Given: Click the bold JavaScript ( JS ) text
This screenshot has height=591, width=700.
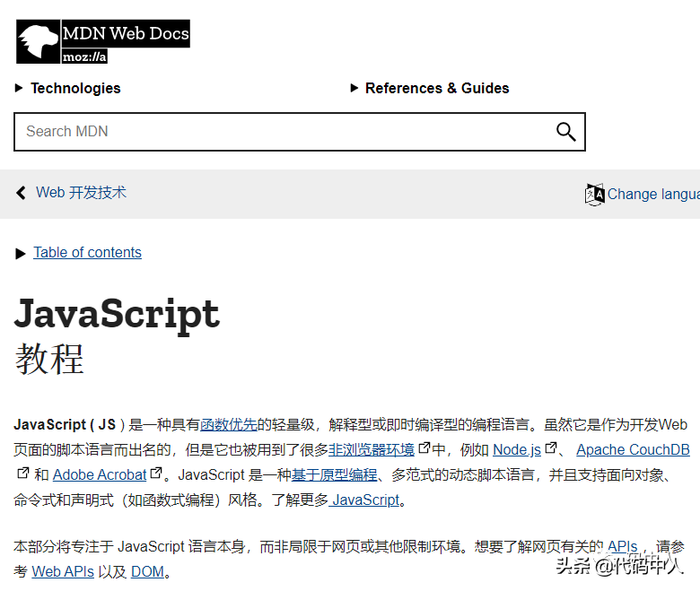Looking at the screenshot, I should coord(69,424).
